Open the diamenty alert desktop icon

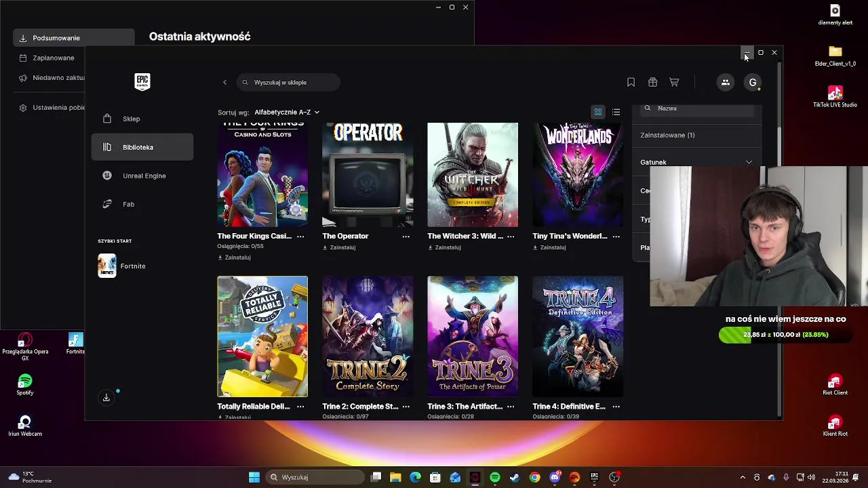tap(835, 14)
